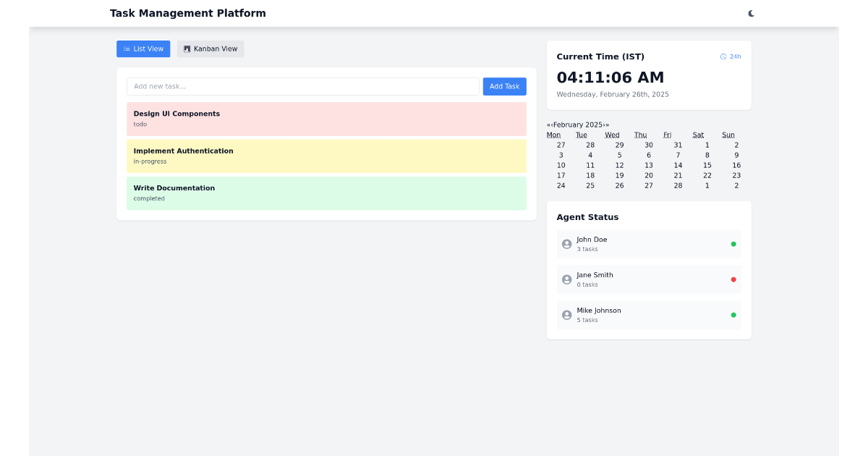This screenshot has width=868, height=456.
Task: Advance to March using the › arrow
Action: pos(603,124)
